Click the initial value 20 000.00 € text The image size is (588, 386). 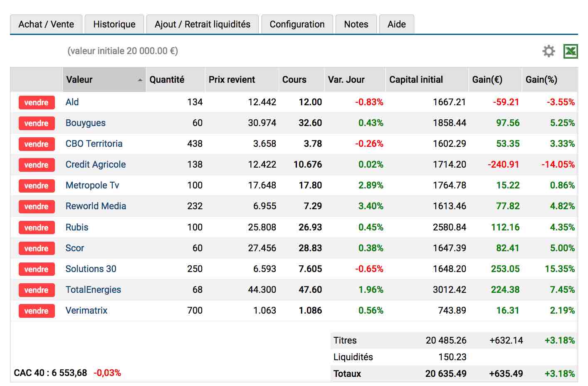123,51
